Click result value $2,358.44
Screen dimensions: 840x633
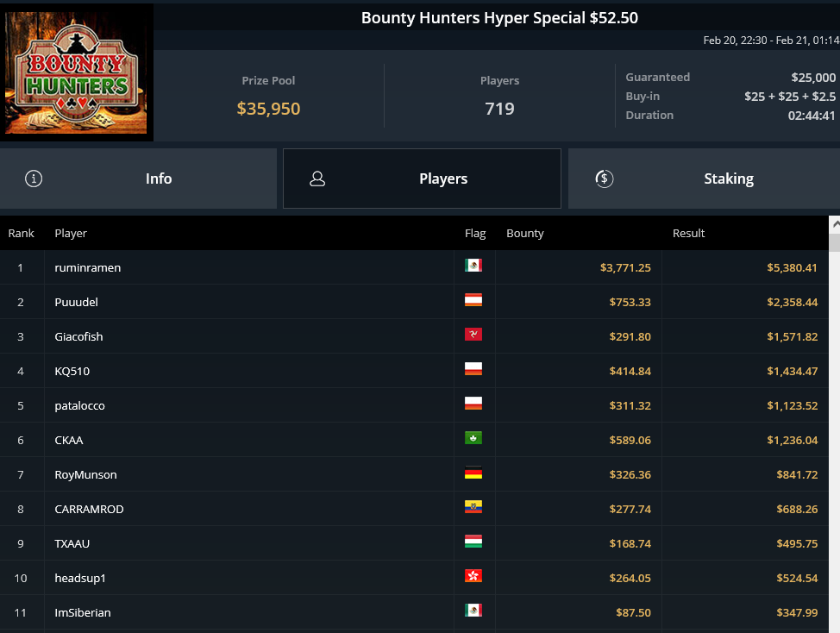tap(792, 302)
